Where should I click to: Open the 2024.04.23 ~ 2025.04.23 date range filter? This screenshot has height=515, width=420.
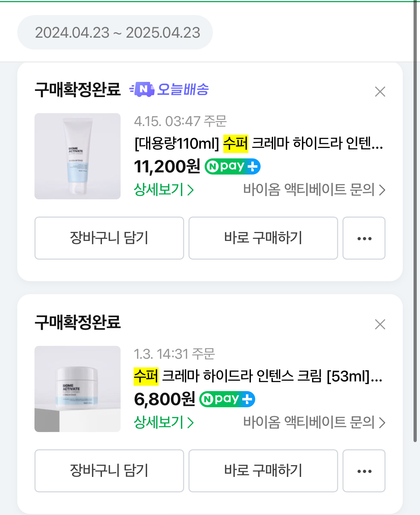[x=115, y=33]
